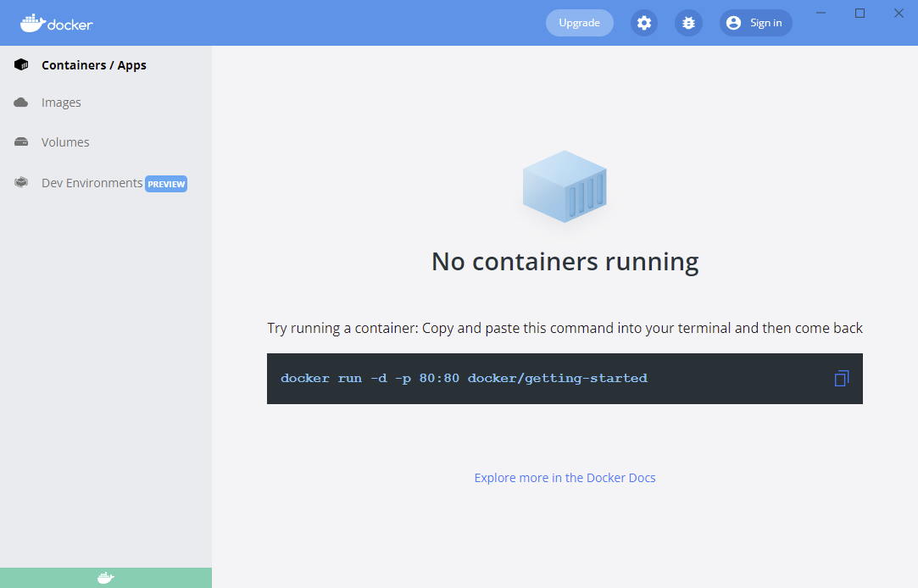
Task: Click the whale icon in green status bar
Action: [x=105, y=578]
